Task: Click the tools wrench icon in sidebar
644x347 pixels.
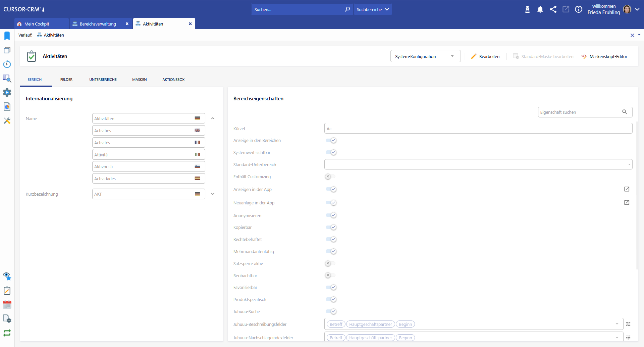Action: click(7, 121)
